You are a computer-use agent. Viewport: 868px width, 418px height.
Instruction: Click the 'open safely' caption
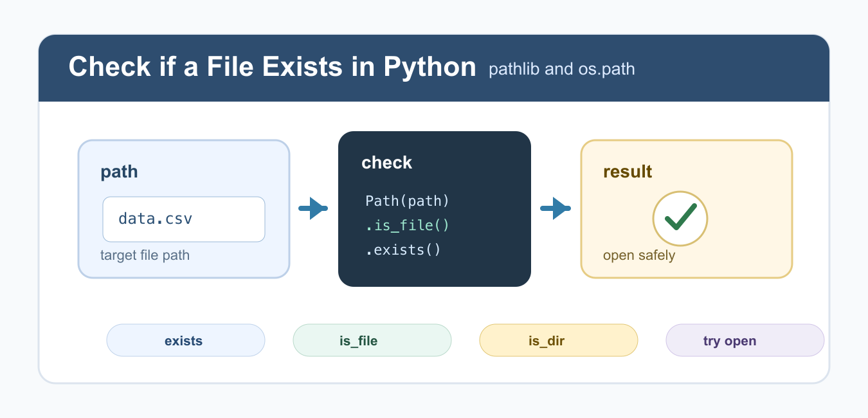click(639, 255)
